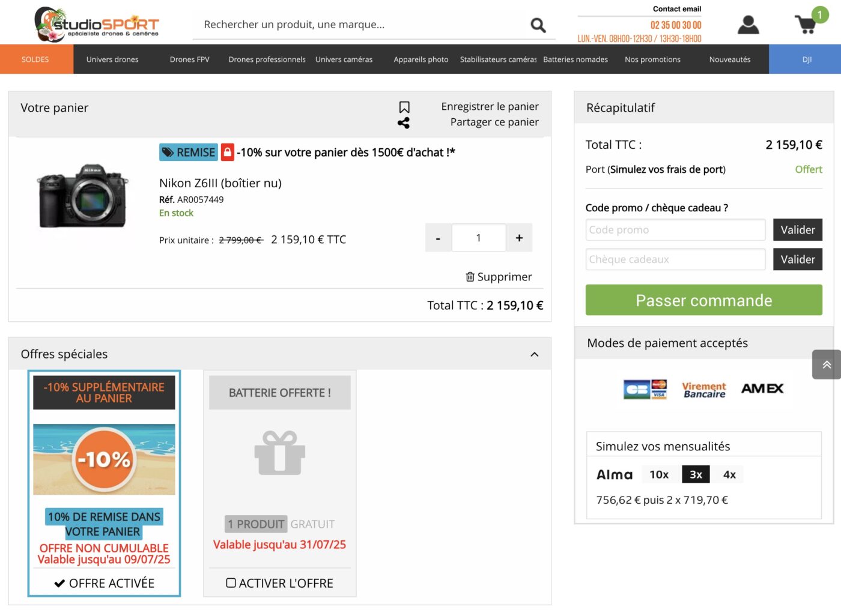Viewport: 841px width, 616px height.
Task: Validate the promo code
Action: 798,230
